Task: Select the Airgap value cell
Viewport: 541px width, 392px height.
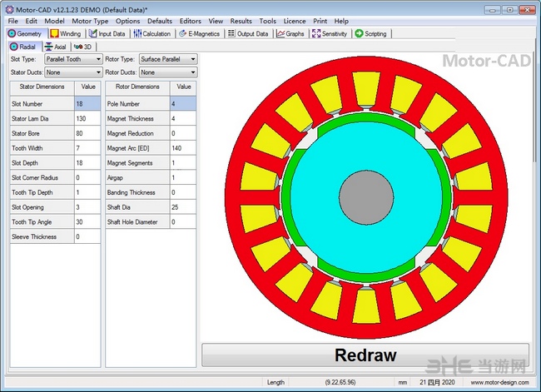Action: (x=183, y=178)
